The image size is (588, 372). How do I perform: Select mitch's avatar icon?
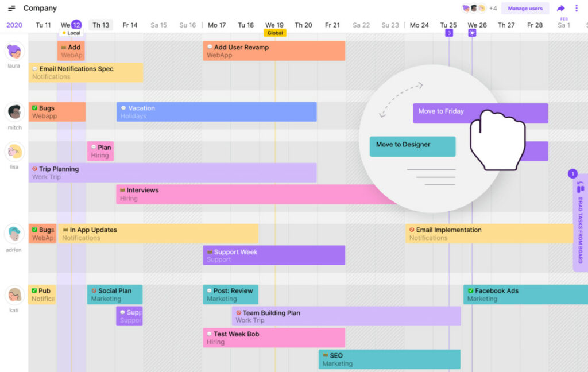click(14, 112)
